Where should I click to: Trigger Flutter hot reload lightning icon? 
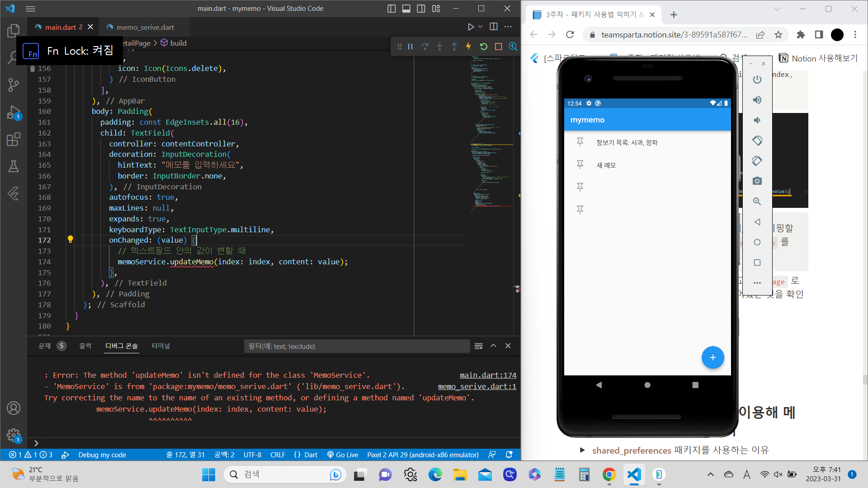[468, 47]
